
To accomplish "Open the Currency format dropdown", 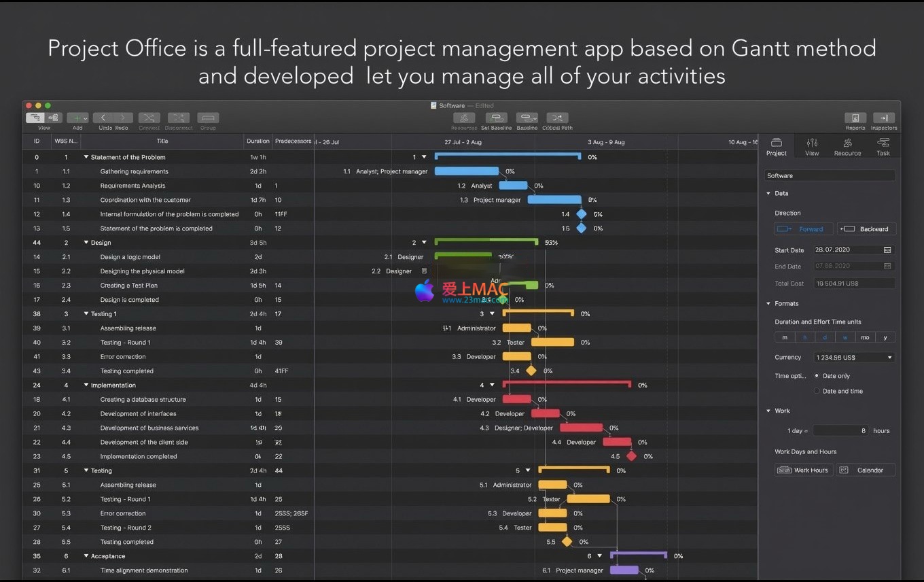I will 854,357.
